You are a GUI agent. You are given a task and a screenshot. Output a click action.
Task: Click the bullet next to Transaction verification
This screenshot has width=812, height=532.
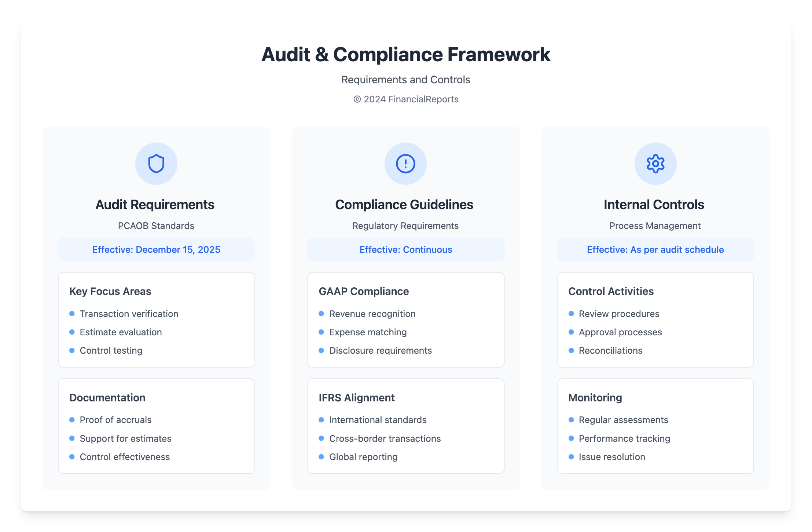click(x=72, y=314)
